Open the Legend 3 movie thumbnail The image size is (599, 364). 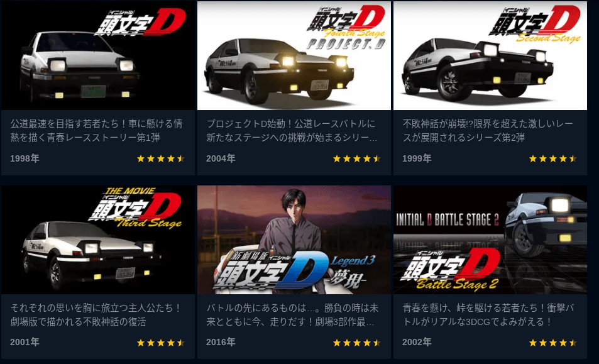click(294, 240)
